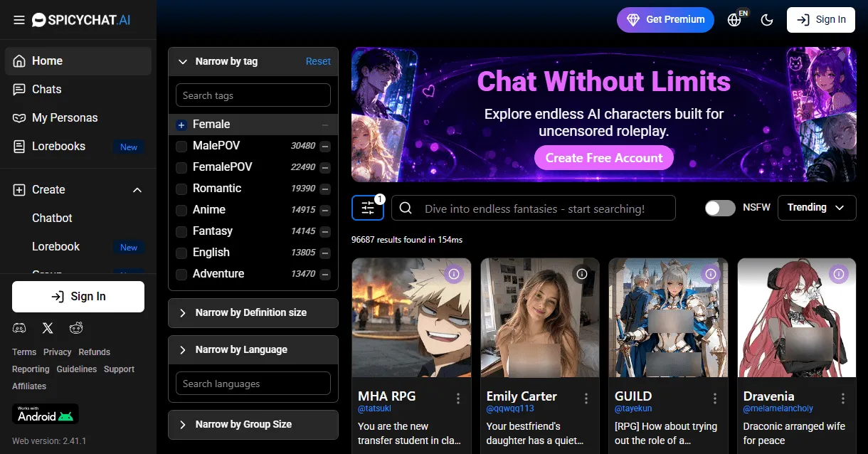Open the Emily Carter character thumbnail

[x=540, y=317]
